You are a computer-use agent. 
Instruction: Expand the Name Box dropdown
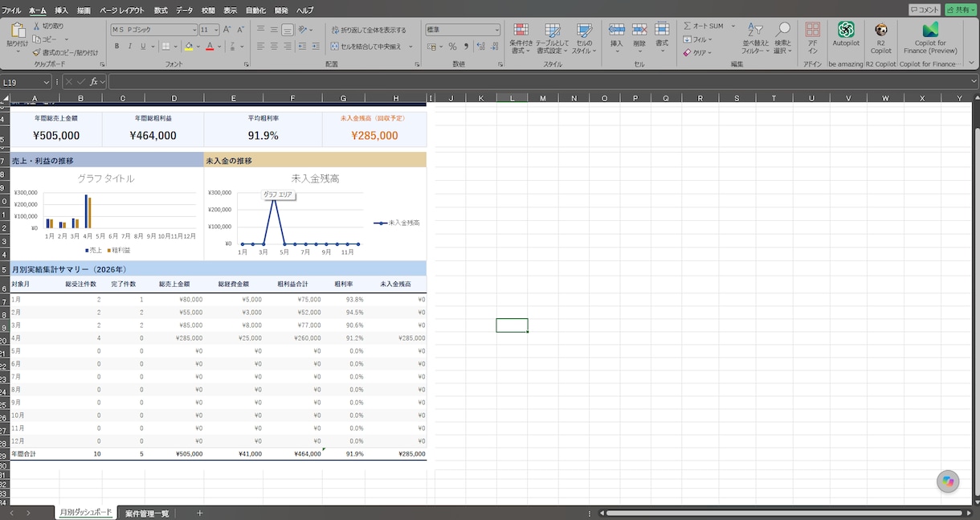47,82
